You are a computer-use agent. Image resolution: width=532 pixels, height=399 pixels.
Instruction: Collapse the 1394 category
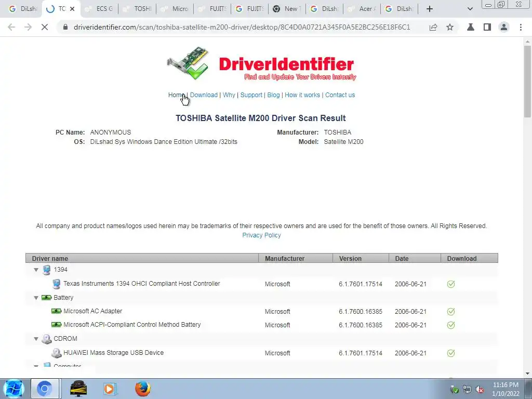click(x=36, y=270)
